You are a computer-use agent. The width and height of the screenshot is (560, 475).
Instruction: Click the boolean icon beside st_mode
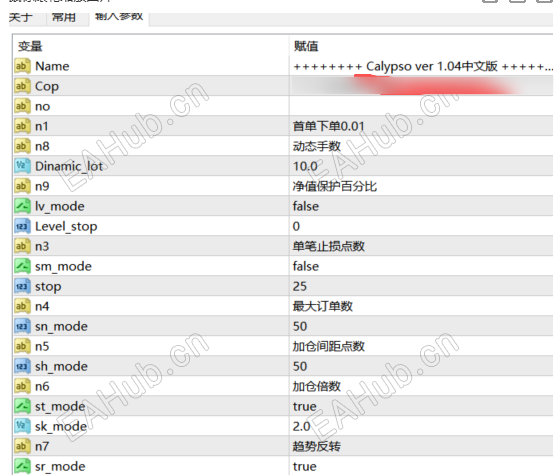click(22, 406)
